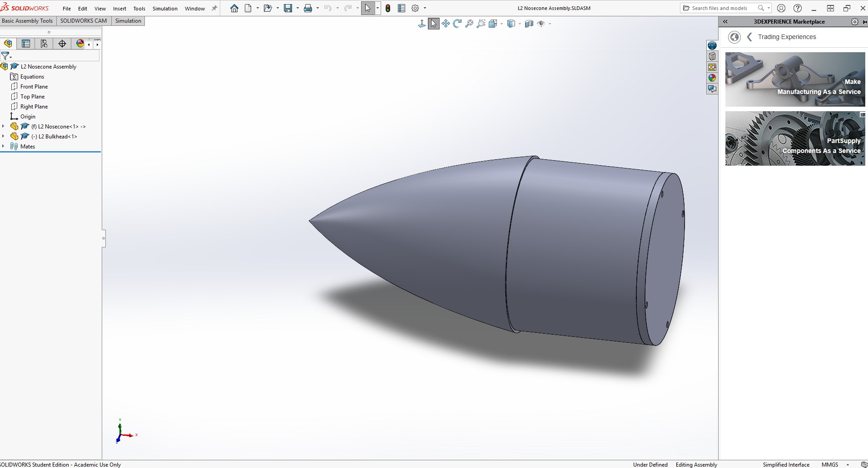Open 3DEXPERIENCE Marketplace task pane tab
Screen dimensions: 868x468
tap(712, 45)
